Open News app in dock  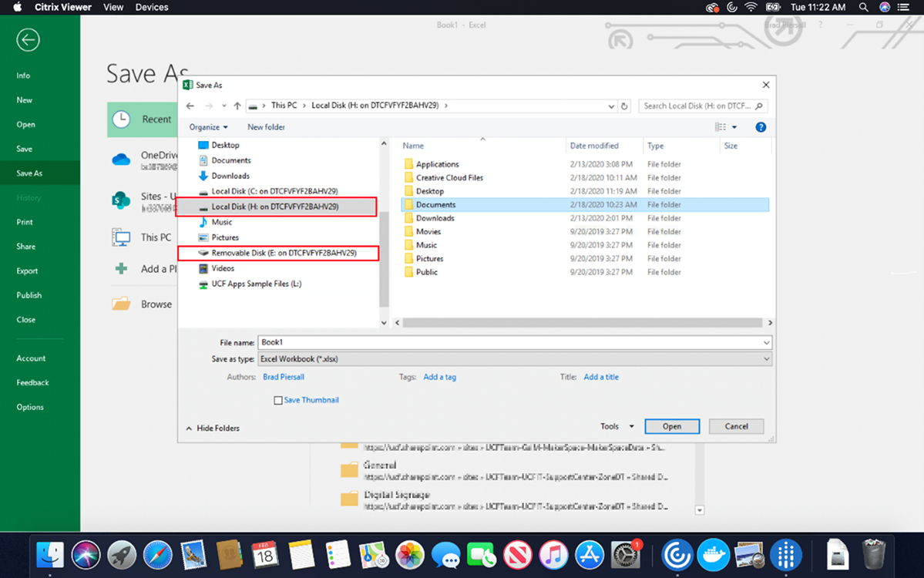pos(517,555)
